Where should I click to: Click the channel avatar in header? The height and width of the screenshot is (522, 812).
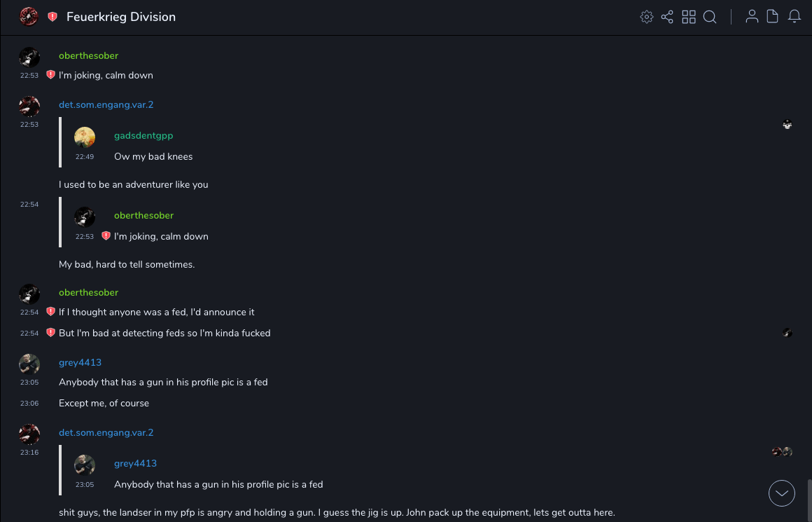tap(29, 17)
